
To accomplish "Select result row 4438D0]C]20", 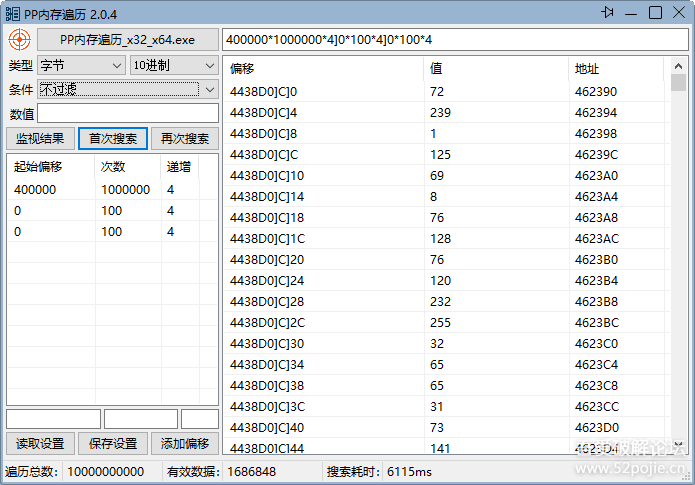I will [447, 259].
